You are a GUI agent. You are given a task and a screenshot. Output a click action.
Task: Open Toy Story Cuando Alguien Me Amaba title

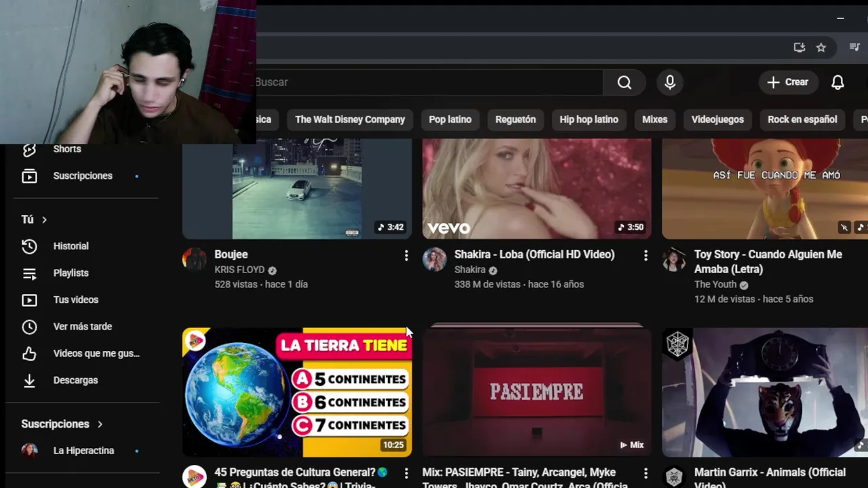pos(768,262)
